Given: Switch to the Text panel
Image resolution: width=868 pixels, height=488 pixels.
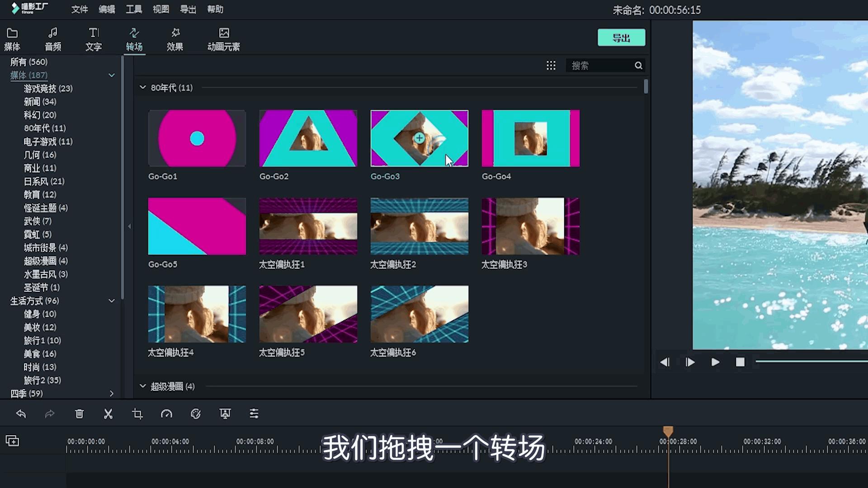Looking at the screenshot, I should (93, 38).
